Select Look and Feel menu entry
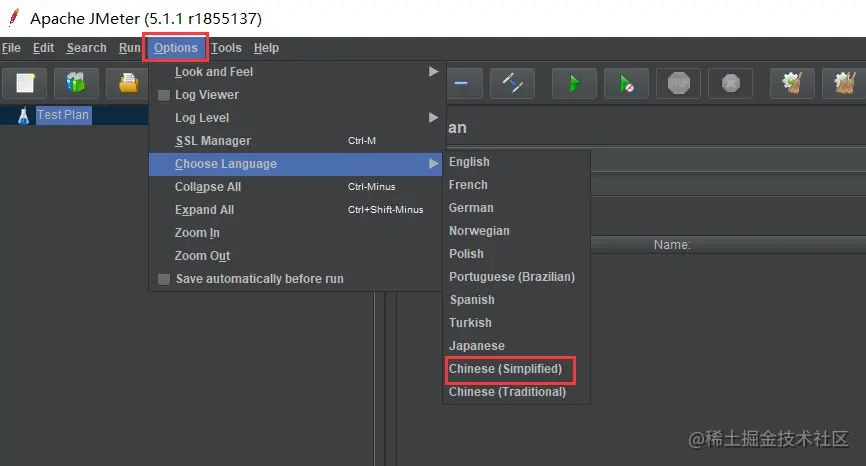866x466 pixels. pyautogui.click(x=295, y=72)
